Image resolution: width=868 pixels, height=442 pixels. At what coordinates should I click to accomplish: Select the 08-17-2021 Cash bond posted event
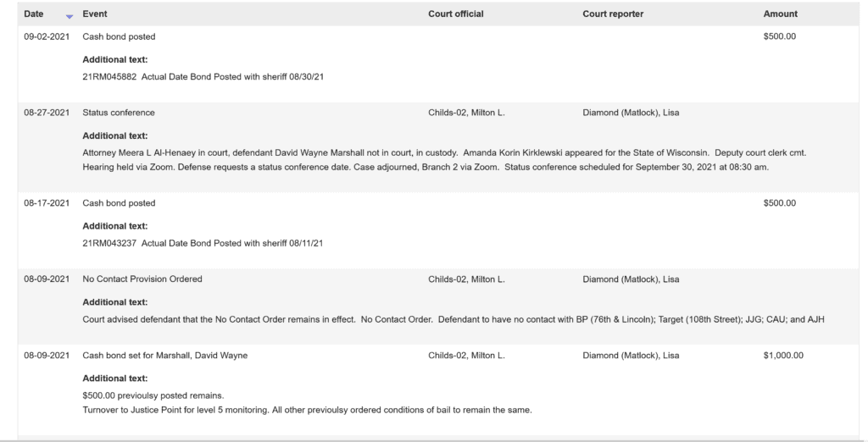pos(119,203)
